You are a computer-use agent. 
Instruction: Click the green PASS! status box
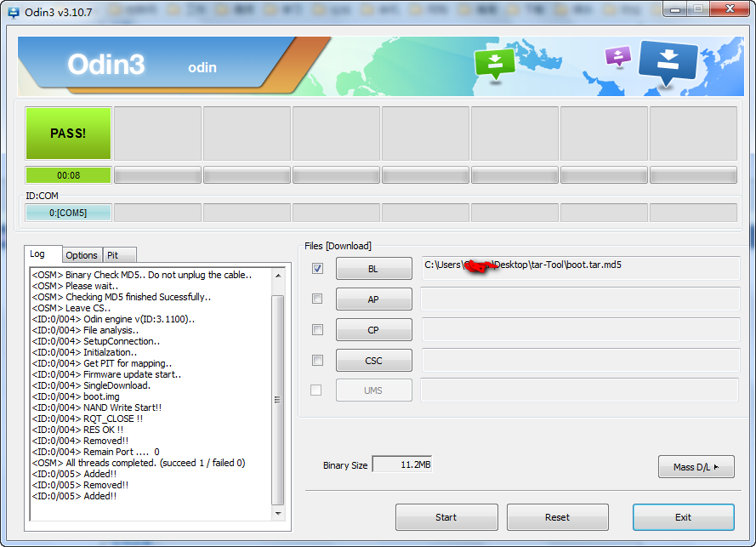click(x=69, y=134)
